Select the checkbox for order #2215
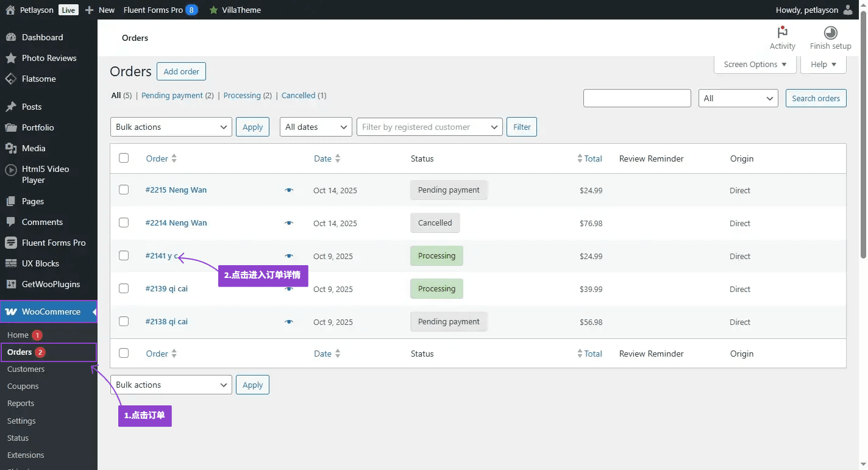The width and height of the screenshot is (868, 470). pos(124,190)
